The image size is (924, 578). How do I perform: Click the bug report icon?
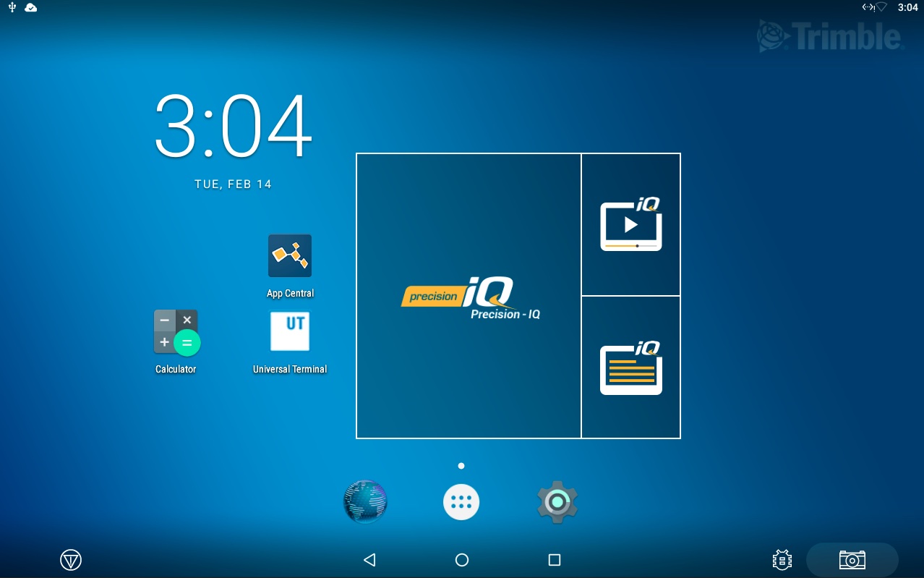point(782,560)
